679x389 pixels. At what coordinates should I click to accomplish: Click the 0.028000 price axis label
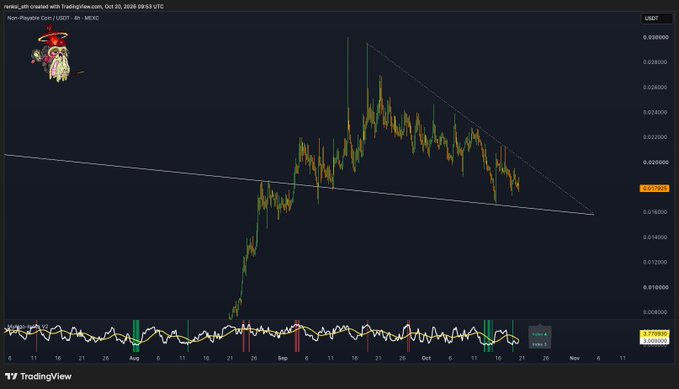(656, 62)
